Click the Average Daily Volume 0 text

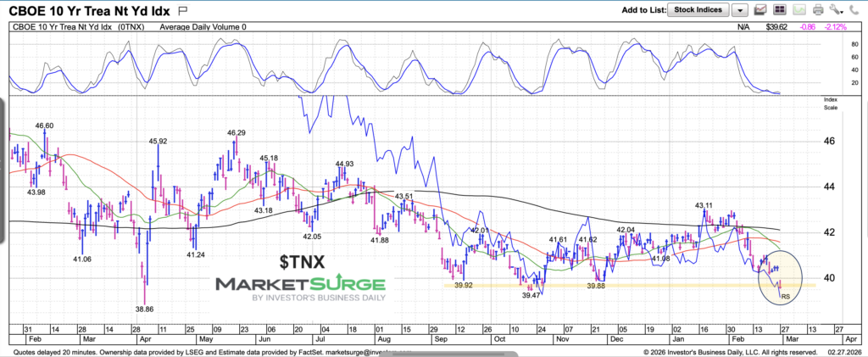(x=203, y=26)
